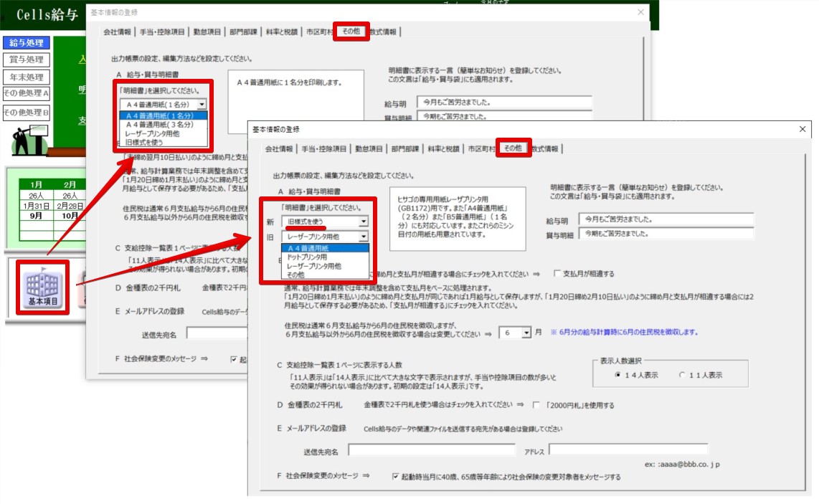Uncheck the social insurance change message checkbox
819x504 pixels.
click(x=396, y=477)
